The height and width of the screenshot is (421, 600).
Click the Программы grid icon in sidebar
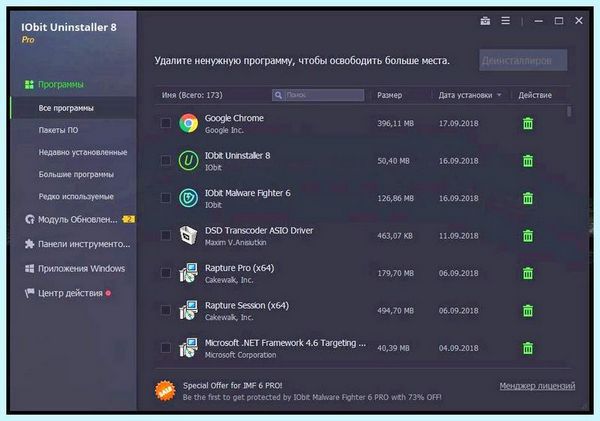29,84
